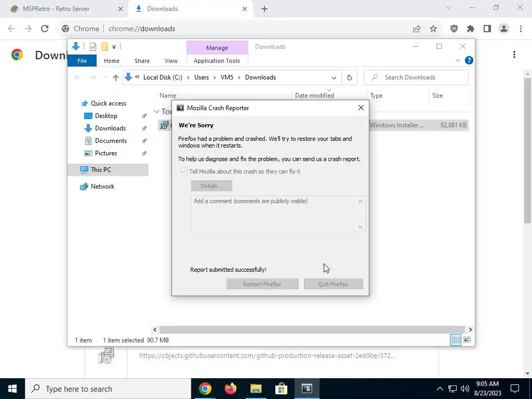The image size is (532, 399).
Task: Select the Manage contextual tab
Action: point(217,48)
